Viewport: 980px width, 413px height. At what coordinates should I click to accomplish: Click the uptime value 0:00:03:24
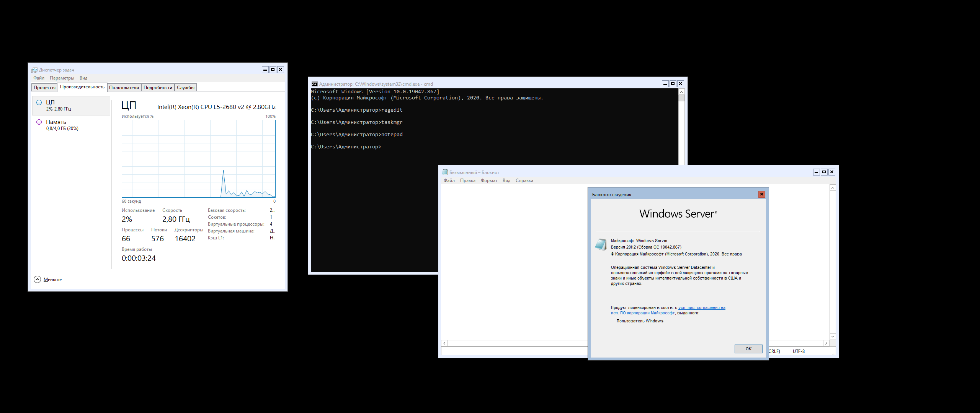click(x=139, y=258)
